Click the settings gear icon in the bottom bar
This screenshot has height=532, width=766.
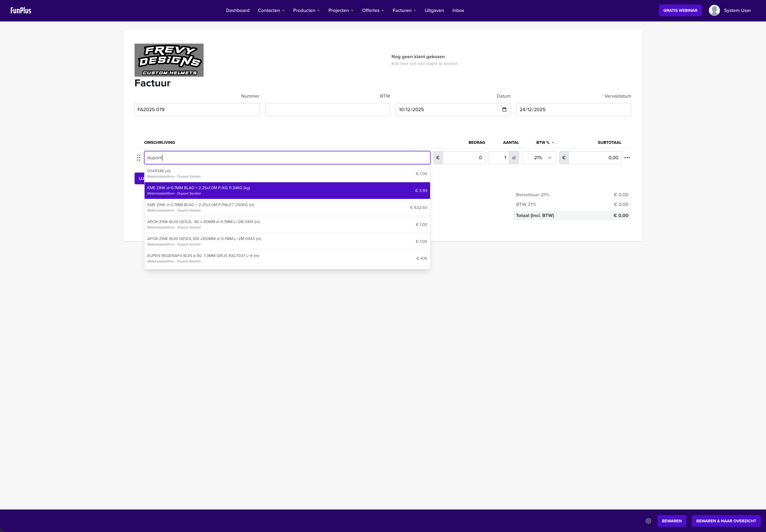tap(648, 521)
